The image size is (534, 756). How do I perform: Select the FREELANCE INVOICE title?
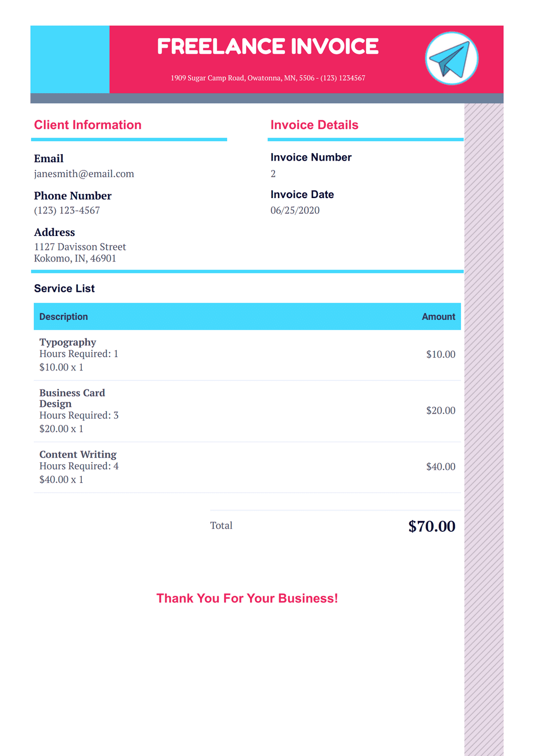pos(268,47)
